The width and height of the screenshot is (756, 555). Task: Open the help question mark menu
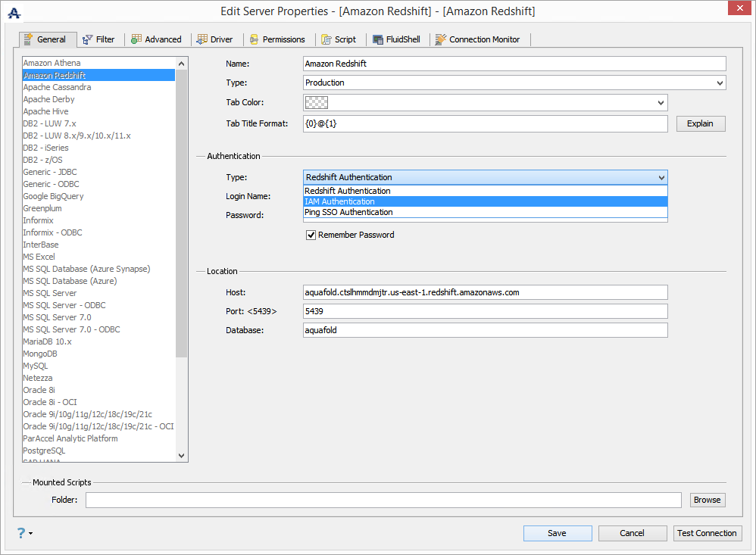pos(24,533)
